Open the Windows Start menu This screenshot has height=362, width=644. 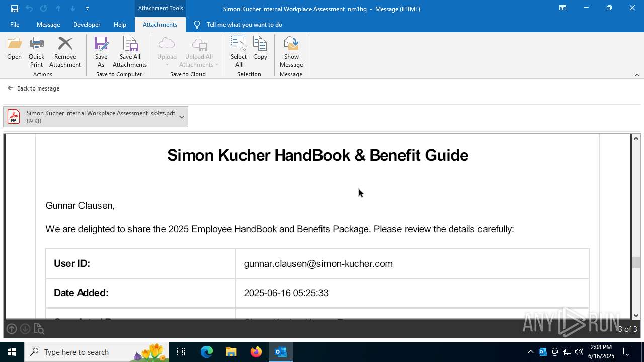click(12, 352)
